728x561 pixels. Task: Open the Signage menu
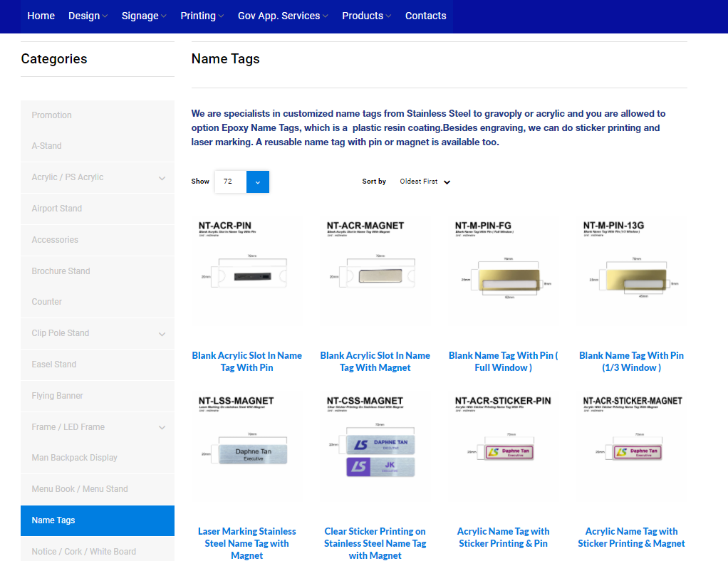[144, 16]
